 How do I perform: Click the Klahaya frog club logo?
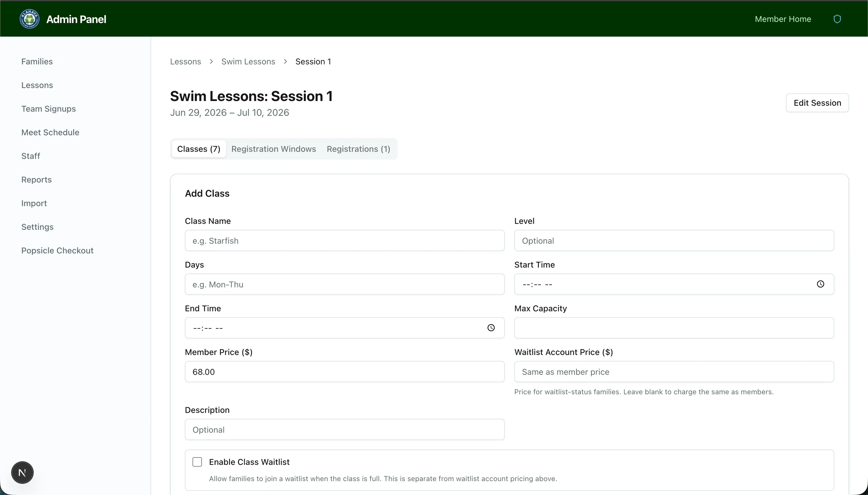tap(30, 19)
